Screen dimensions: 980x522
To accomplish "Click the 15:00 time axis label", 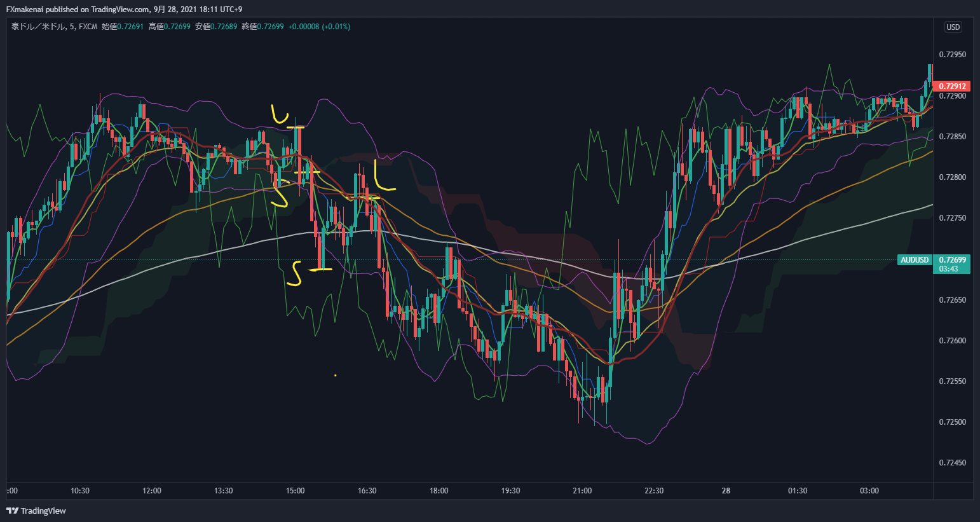I will click(296, 491).
